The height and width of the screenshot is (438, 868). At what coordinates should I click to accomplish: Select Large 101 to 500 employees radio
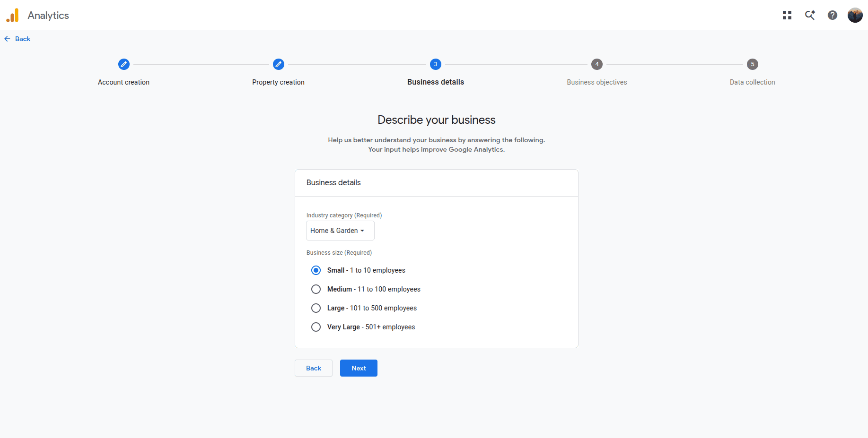point(316,308)
